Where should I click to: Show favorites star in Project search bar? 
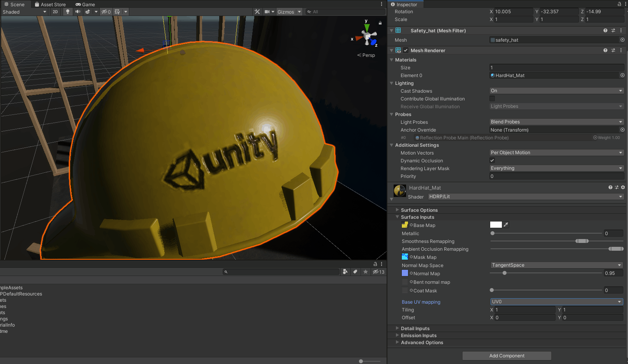(366, 272)
